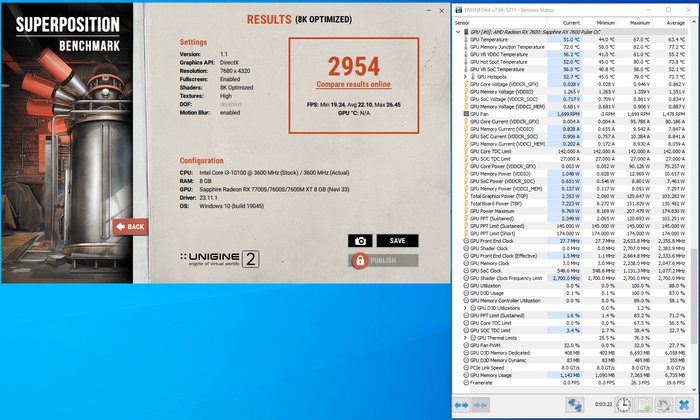
Task: Click the scroll-down arrow of the sensor list
Action: click(694, 390)
